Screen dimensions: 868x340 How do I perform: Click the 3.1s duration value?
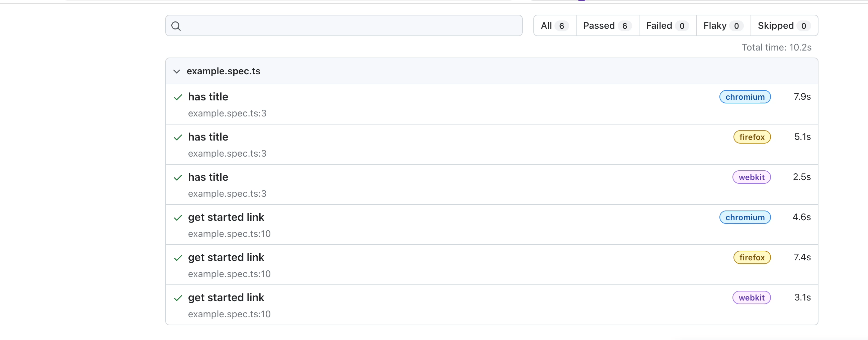(x=802, y=297)
